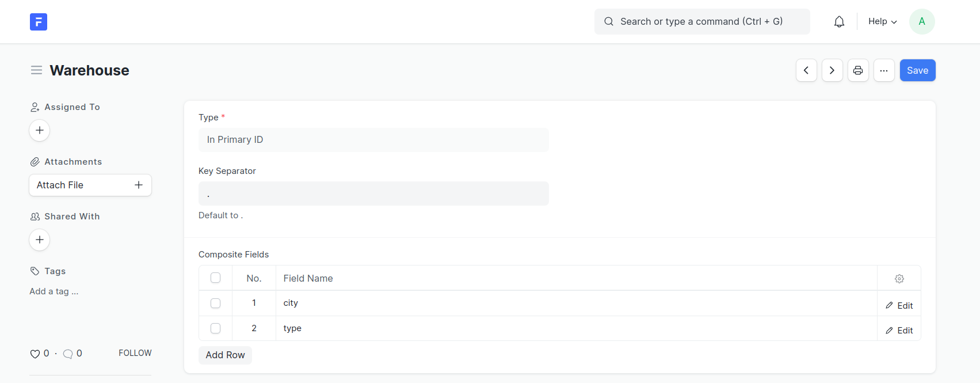The image size is (980, 383).
Task: Click the Frappe home logo
Action: [x=39, y=22]
